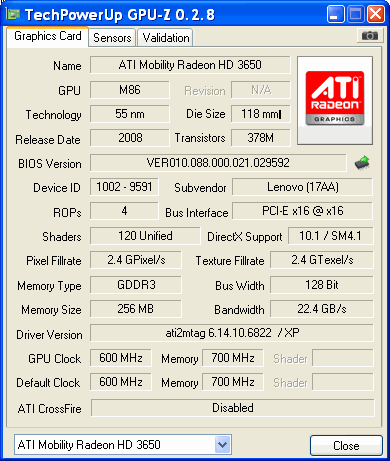Click the Texture Fillrate label
The height and width of the screenshot is (461, 390).
click(x=230, y=261)
